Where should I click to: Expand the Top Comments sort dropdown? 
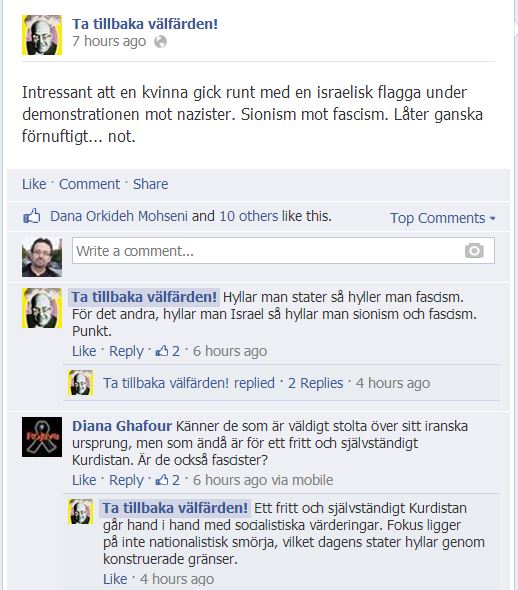[442, 218]
